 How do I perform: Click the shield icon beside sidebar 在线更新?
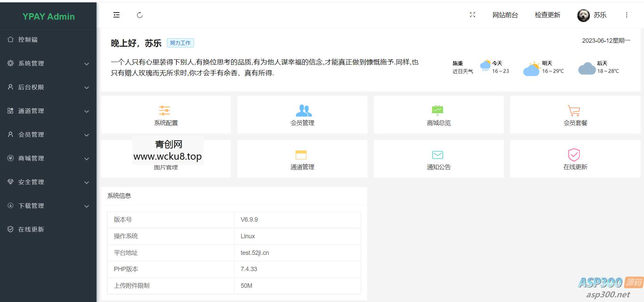pos(10,229)
